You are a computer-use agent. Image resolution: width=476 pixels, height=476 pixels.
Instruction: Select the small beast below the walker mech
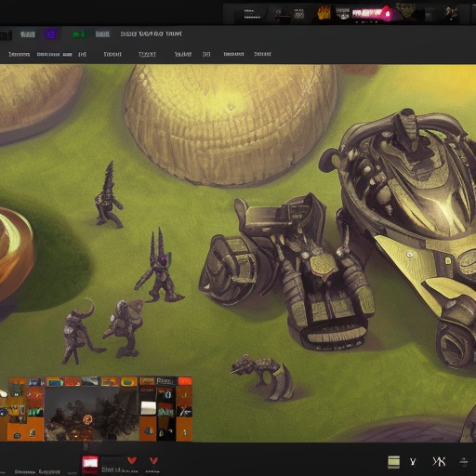pos(262,377)
